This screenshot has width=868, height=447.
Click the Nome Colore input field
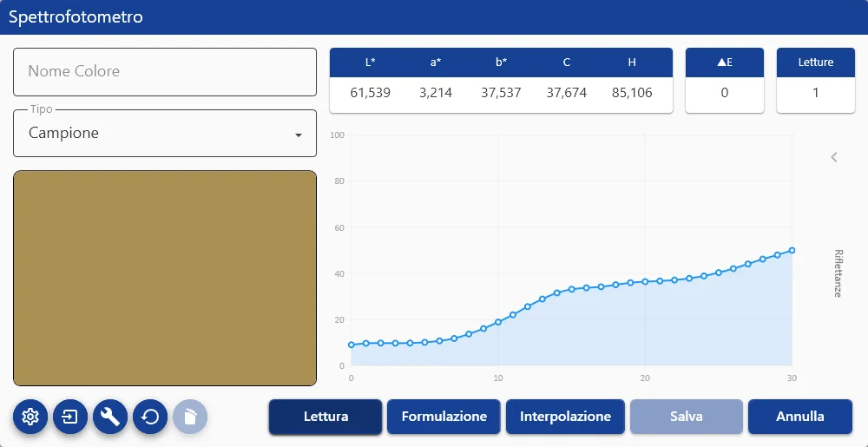pyautogui.click(x=165, y=72)
